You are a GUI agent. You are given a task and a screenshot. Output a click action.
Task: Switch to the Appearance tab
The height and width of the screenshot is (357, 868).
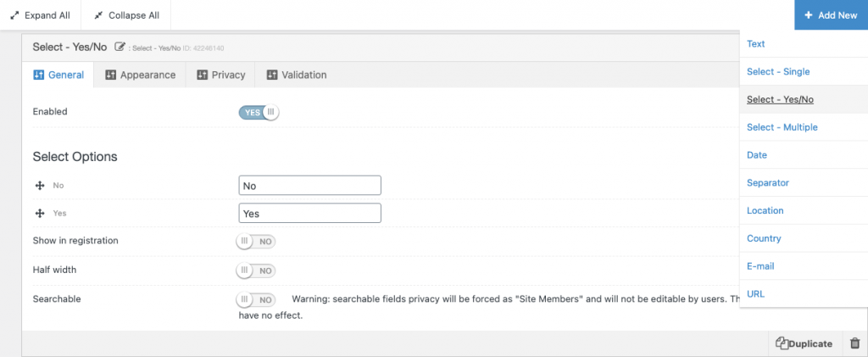(140, 75)
